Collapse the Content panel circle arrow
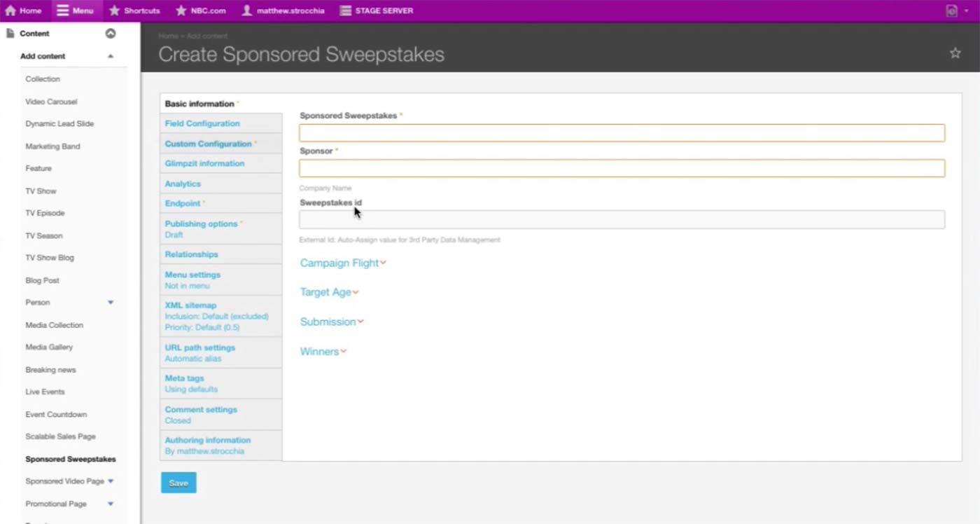Image resolution: width=980 pixels, height=524 pixels. (x=110, y=34)
